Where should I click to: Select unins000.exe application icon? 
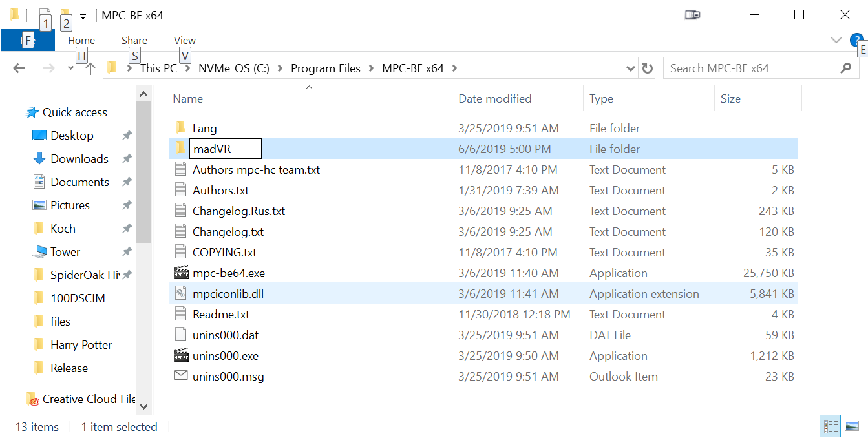pos(181,355)
